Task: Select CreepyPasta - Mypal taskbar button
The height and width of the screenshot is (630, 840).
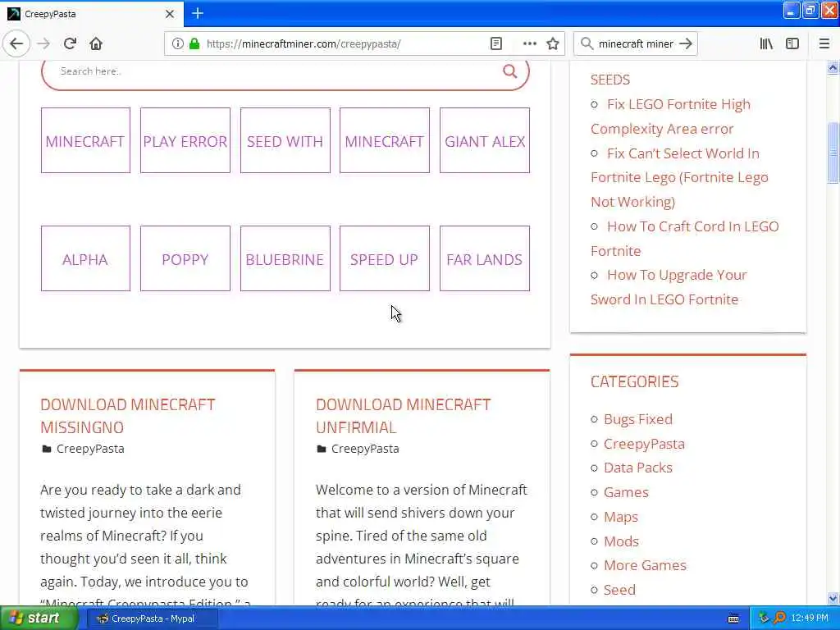Action: pyautogui.click(x=152, y=619)
